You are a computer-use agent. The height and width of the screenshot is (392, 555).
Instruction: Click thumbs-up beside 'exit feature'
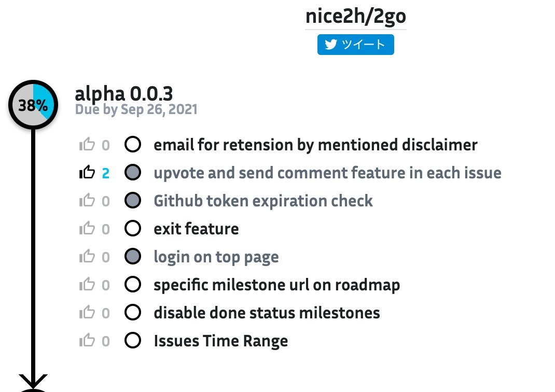[87, 229]
